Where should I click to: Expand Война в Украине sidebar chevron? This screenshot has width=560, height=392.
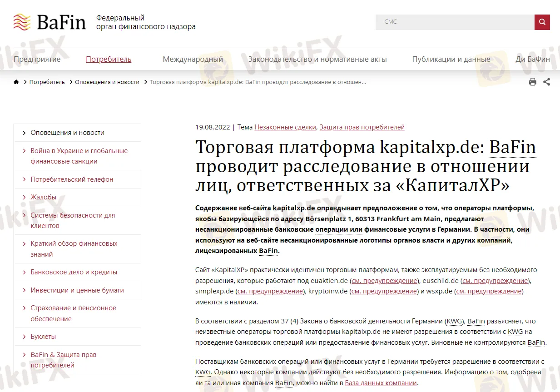point(24,151)
